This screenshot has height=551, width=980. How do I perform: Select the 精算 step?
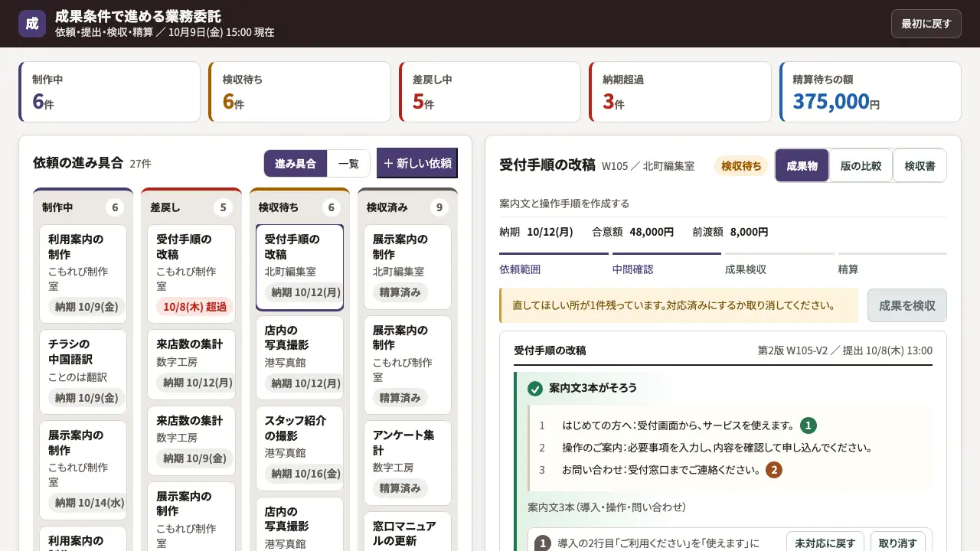[x=892, y=265]
